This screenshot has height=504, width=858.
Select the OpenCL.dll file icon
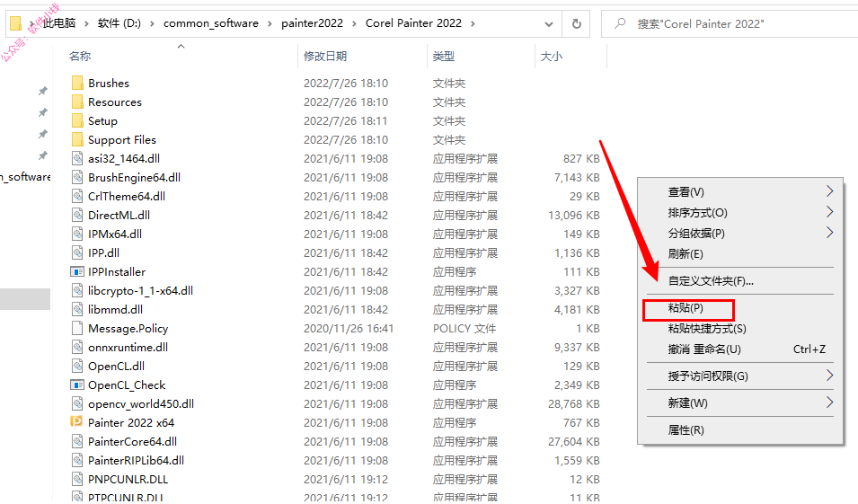pos(77,367)
